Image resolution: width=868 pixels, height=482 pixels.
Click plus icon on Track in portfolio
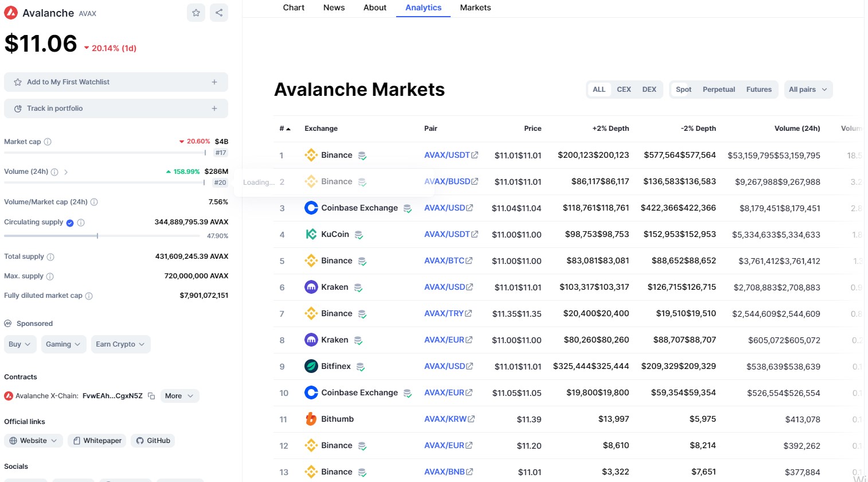click(x=214, y=108)
